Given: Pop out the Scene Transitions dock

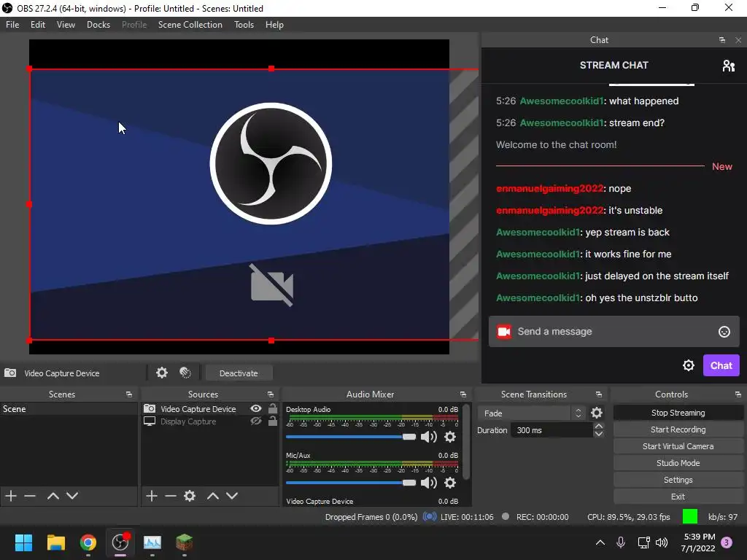Looking at the screenshot, I should (599, 394).
